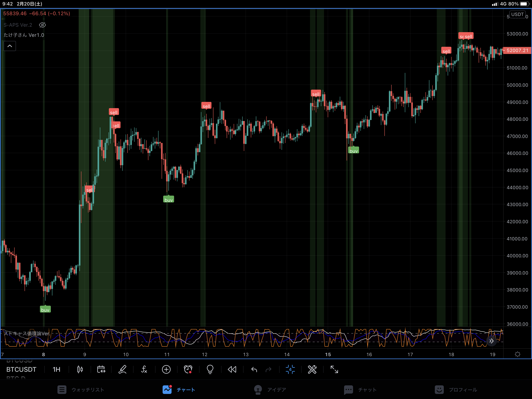Undo last action with arrow icon
This screenshot has width=532, height=399.
pyautogui.click(x=254, y=369)
